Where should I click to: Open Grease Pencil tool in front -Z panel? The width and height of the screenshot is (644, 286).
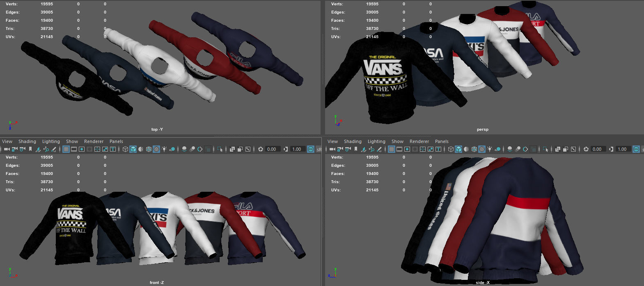[54, 149]
